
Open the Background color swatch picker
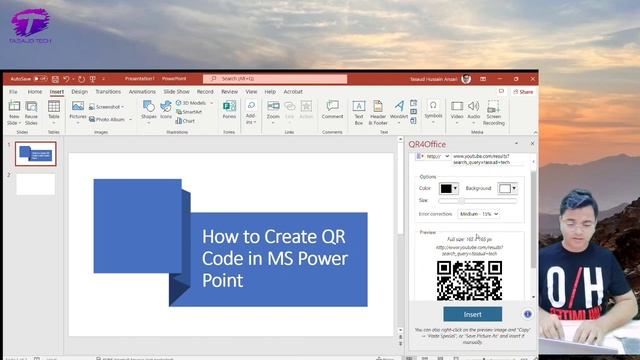pyautogui.click(x=507, y=188)
